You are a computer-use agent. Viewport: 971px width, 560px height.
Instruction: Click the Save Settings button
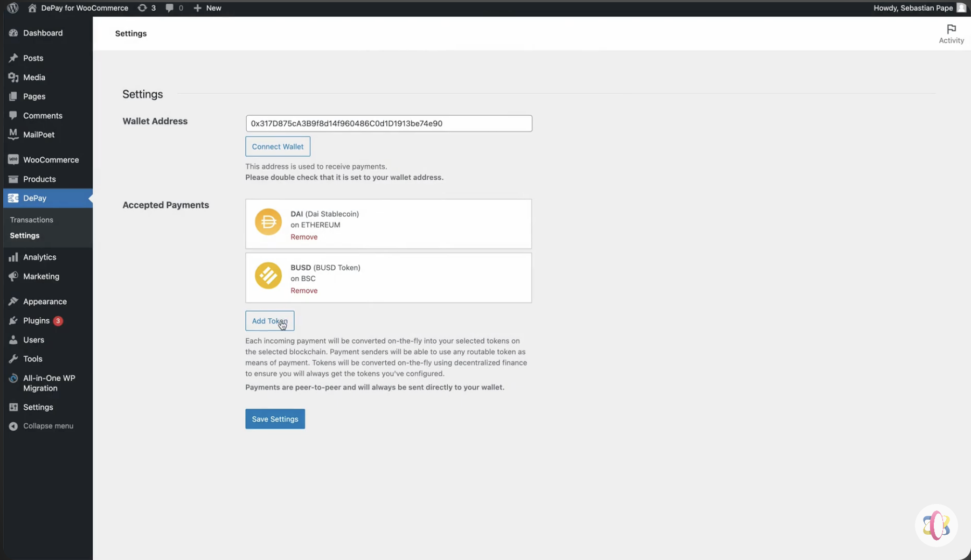point(275,419)
